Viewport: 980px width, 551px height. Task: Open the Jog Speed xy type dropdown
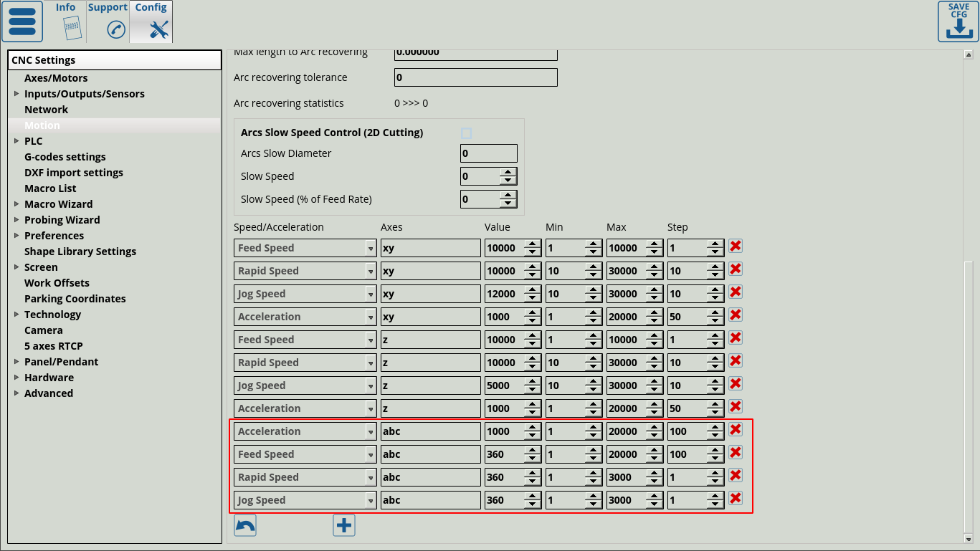370,294
